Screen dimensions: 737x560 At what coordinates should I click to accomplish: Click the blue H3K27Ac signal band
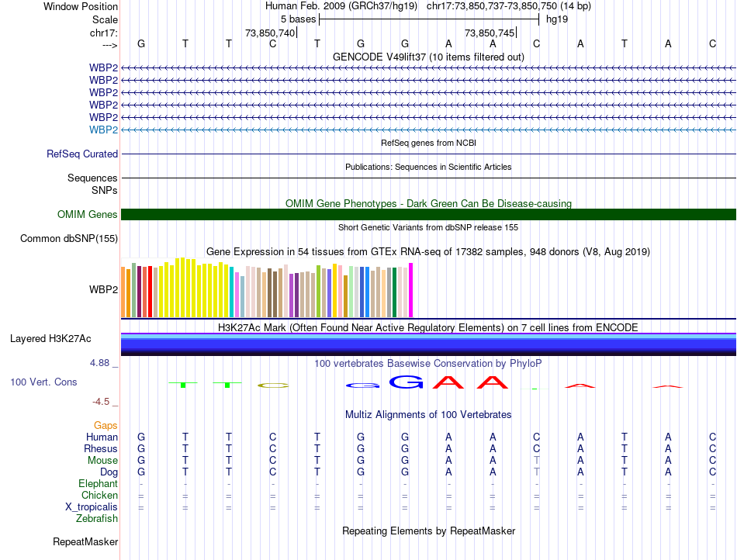tap(428, 344)
